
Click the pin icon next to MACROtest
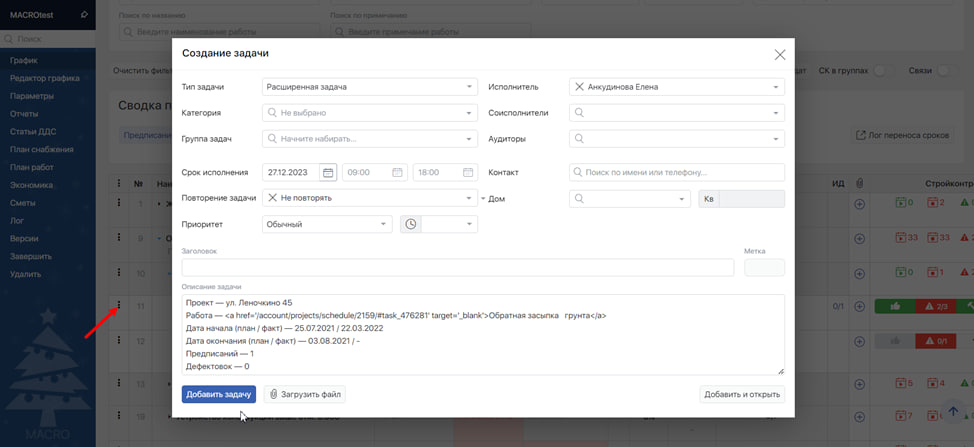click(x=84, y=15)
